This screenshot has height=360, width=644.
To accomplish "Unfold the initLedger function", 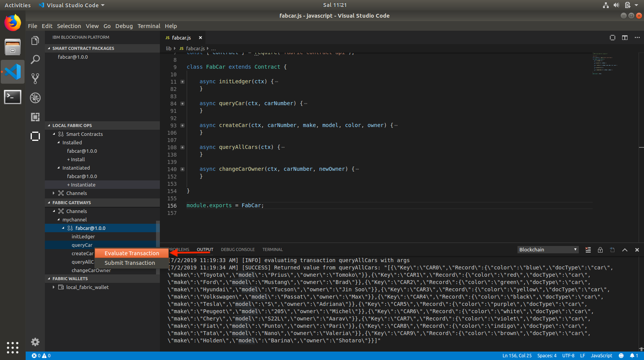I will (182, 82).
